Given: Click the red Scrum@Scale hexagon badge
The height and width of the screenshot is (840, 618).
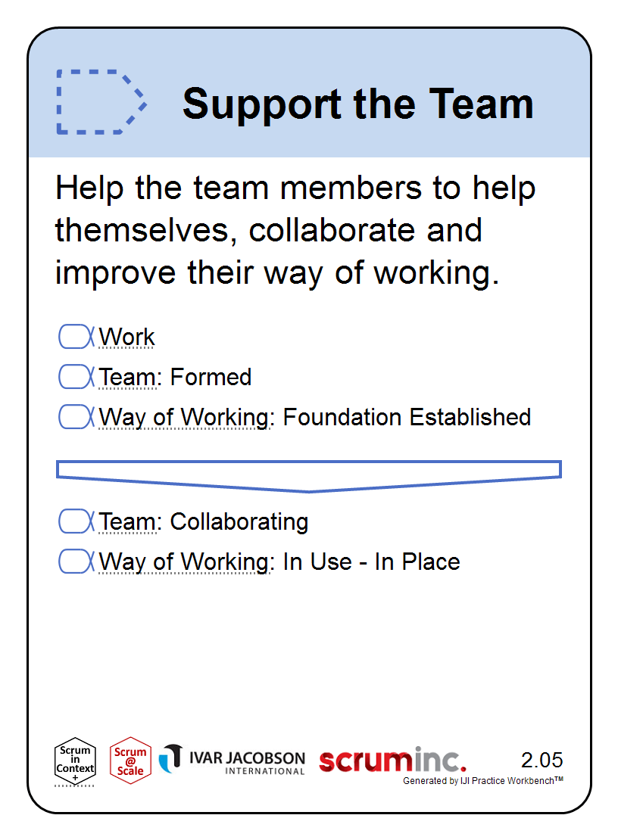Looking at the screenshot, I should coord(130,761).
